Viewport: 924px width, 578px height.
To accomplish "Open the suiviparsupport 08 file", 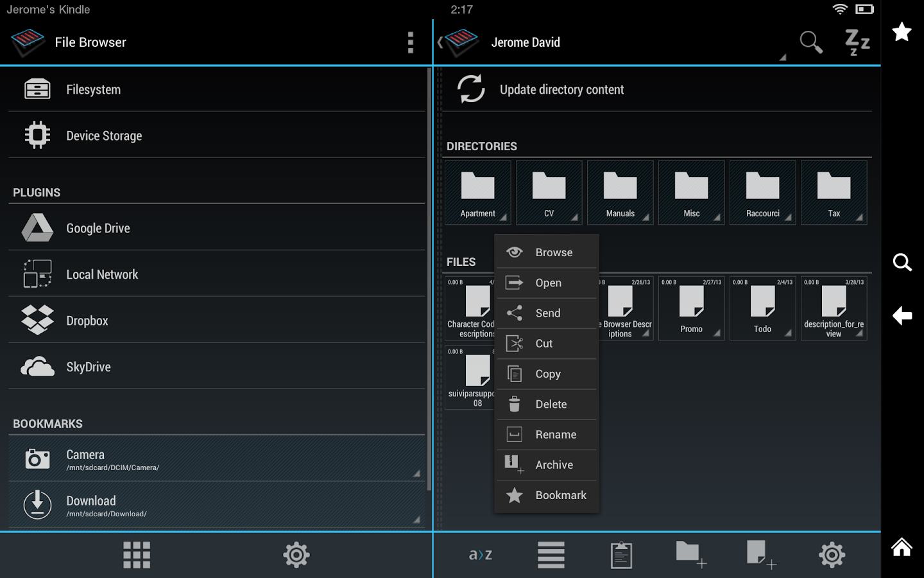I will pos(470,378).
